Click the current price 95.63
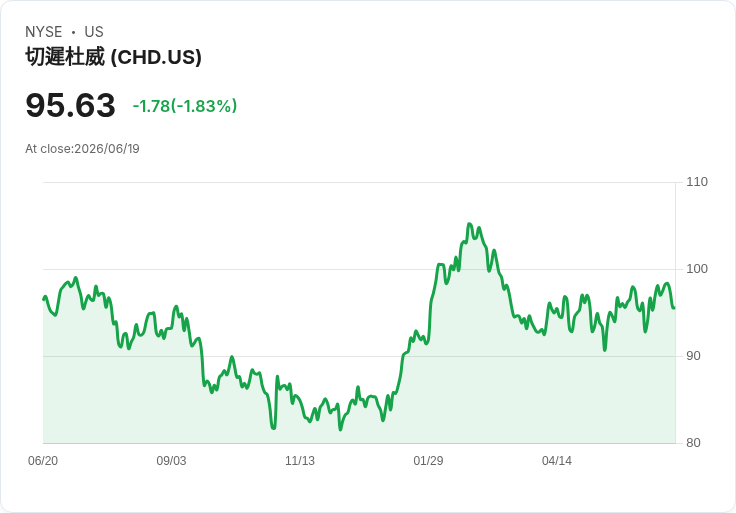736x513 pixels. [x=70, y=105]
